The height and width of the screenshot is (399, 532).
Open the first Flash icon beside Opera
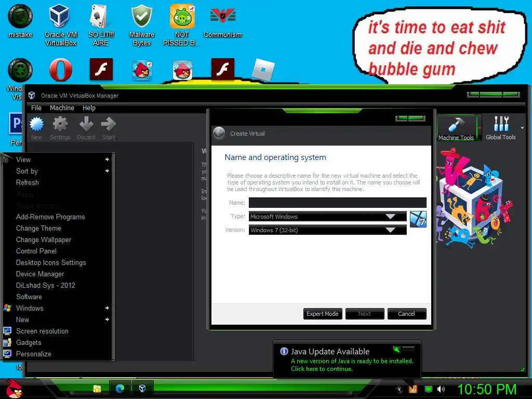pyautogui.click(x=101, y=69)
